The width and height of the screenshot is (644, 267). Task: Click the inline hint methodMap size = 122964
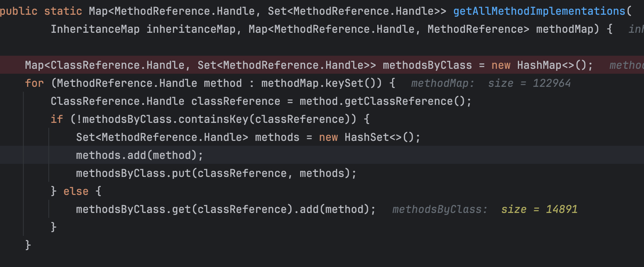491,84
